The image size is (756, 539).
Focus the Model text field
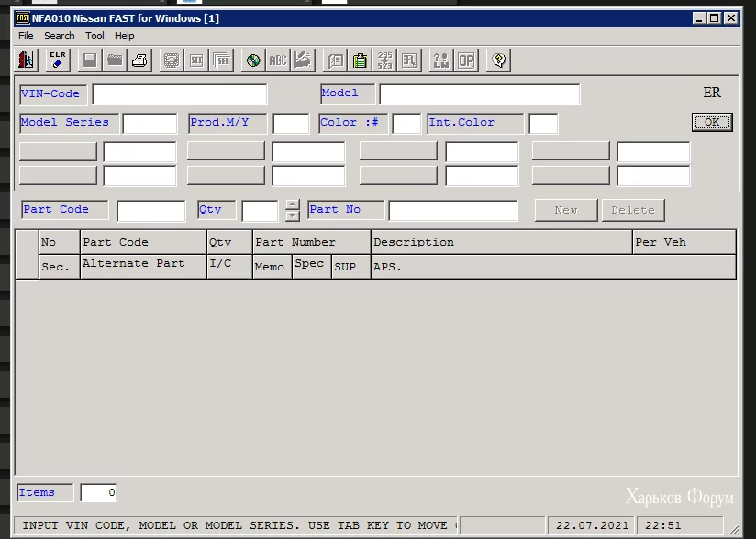click(x=479, y=94)
